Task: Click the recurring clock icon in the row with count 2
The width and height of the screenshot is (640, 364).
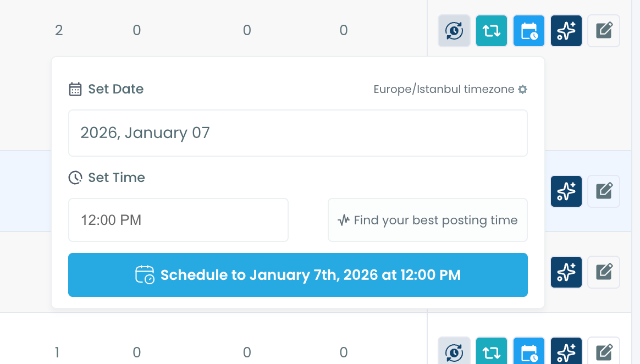Action: (x=454, y=31)
